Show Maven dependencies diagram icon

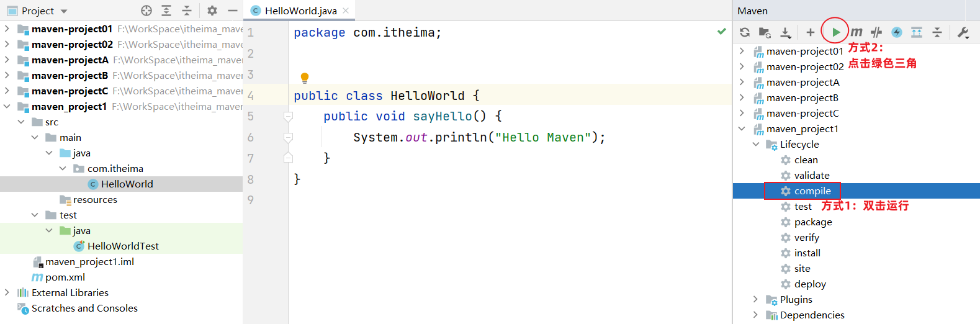click(917, 32)
